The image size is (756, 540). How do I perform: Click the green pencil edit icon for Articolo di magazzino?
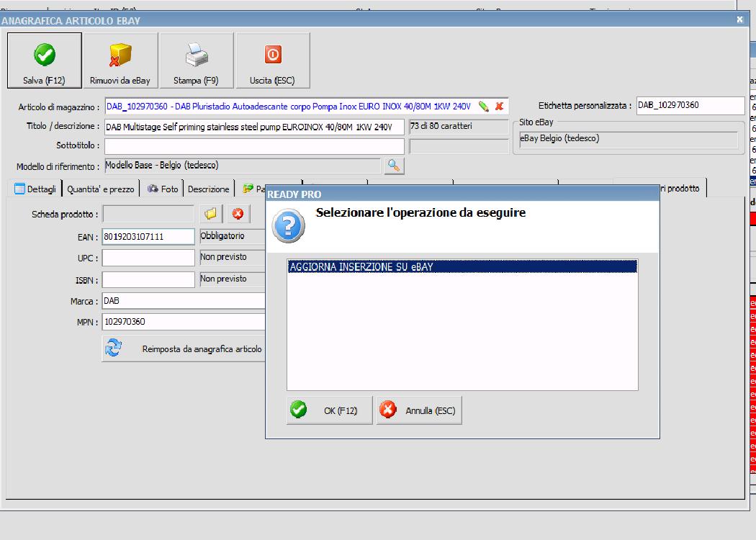click(x=484, y=107)
